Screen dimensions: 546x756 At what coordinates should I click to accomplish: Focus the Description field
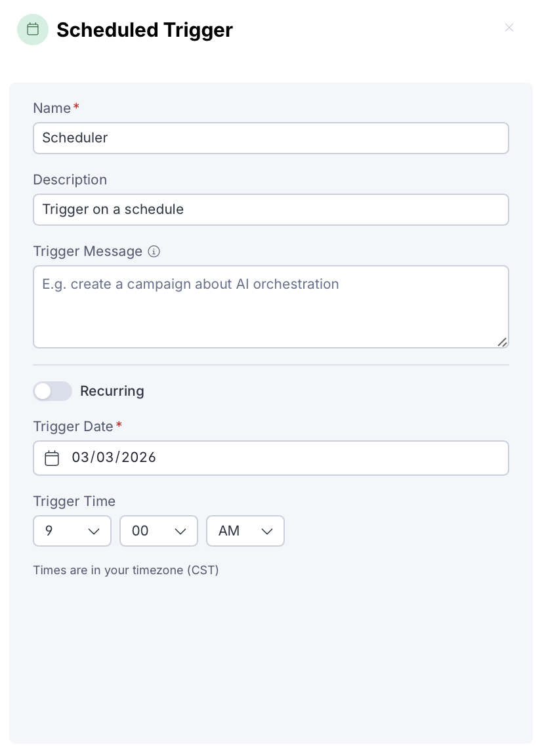pyautogui.click(x=270, y=209)
